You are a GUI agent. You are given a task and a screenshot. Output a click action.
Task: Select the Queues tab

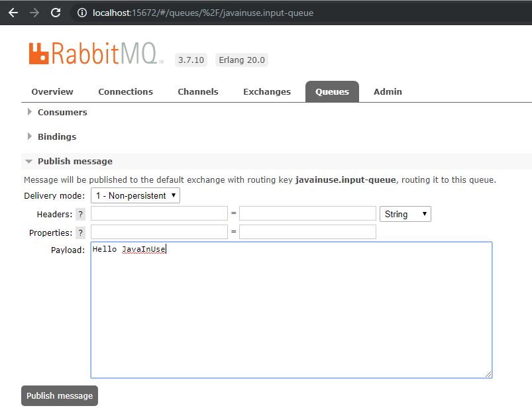point(332,91)
